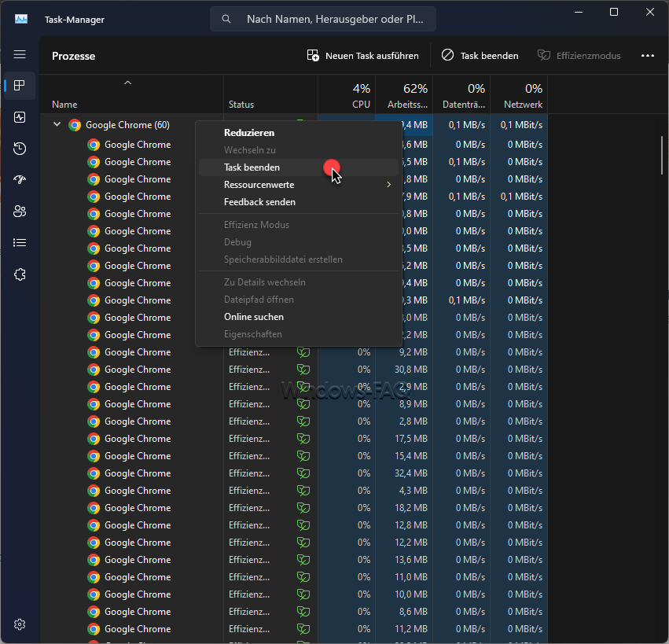Select Chrome process using 8,9 MB
The width and height of the screenshot is (669, 644).
(294, 404)
